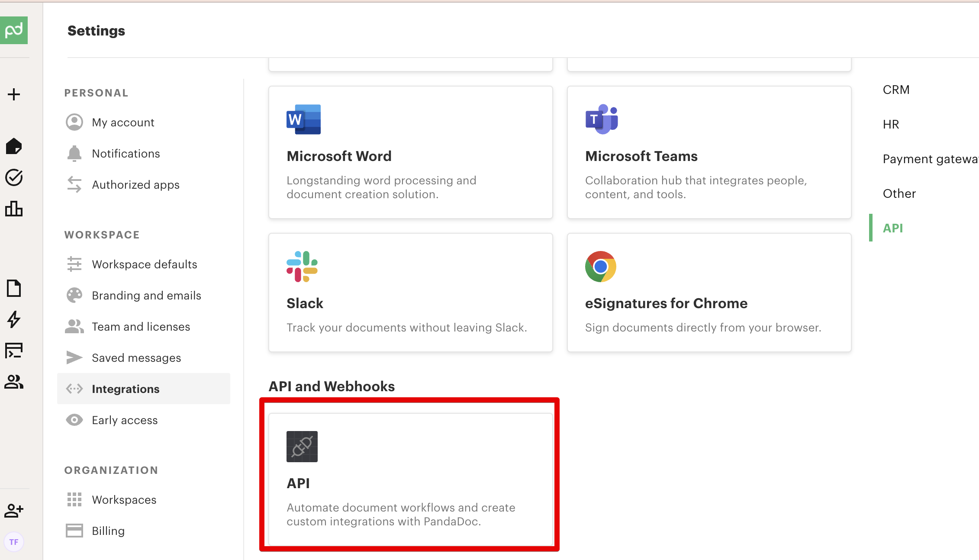Screen dimensions: 979x560
Task: Select Early access in sidebar
Action: pyautogui.click(x=125, y=420)
